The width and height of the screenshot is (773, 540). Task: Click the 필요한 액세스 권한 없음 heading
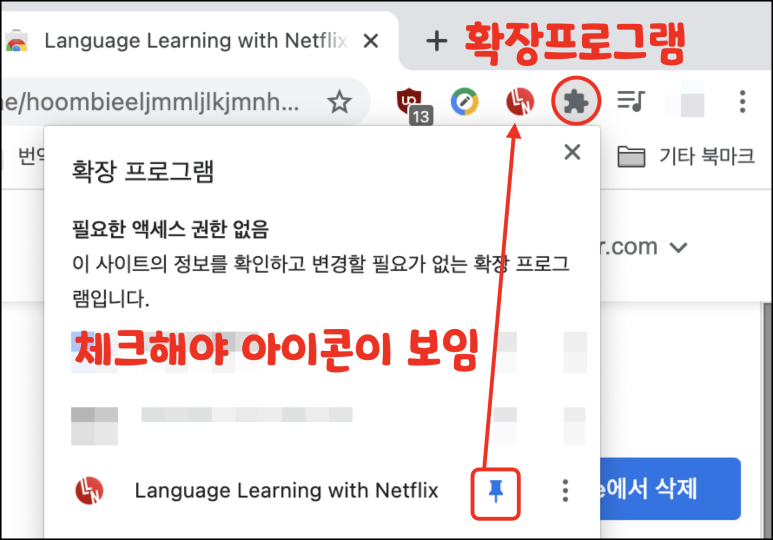[170, 229]
